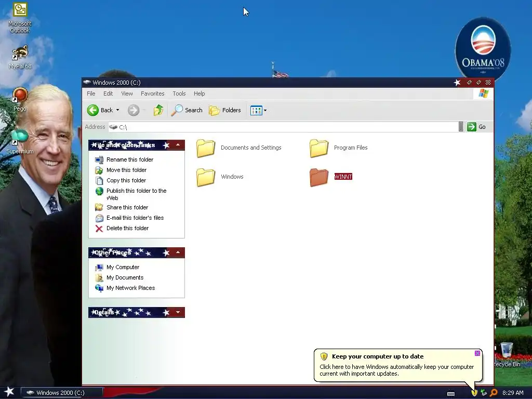Click Share this folder link
Image resolution: width=532 pixels, height=399 pixels.
click(127, 207)
